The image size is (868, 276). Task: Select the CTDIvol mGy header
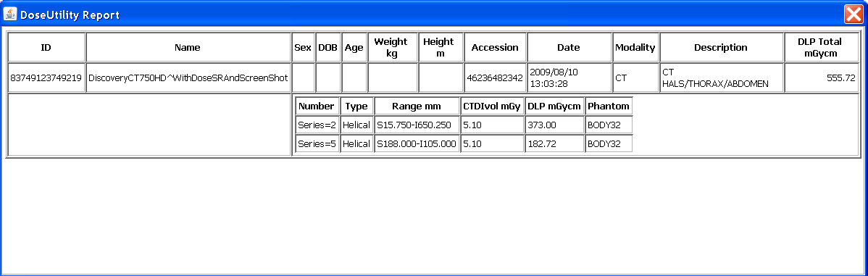coord(492,106)
